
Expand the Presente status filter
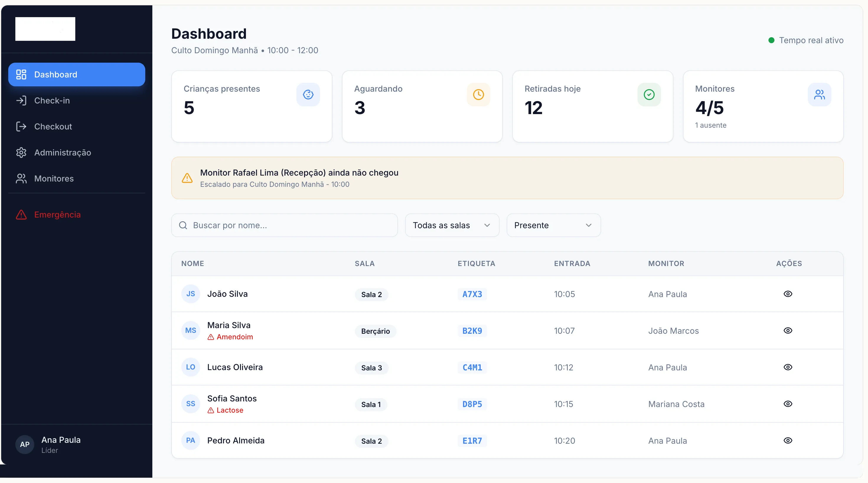coord(553,225)
